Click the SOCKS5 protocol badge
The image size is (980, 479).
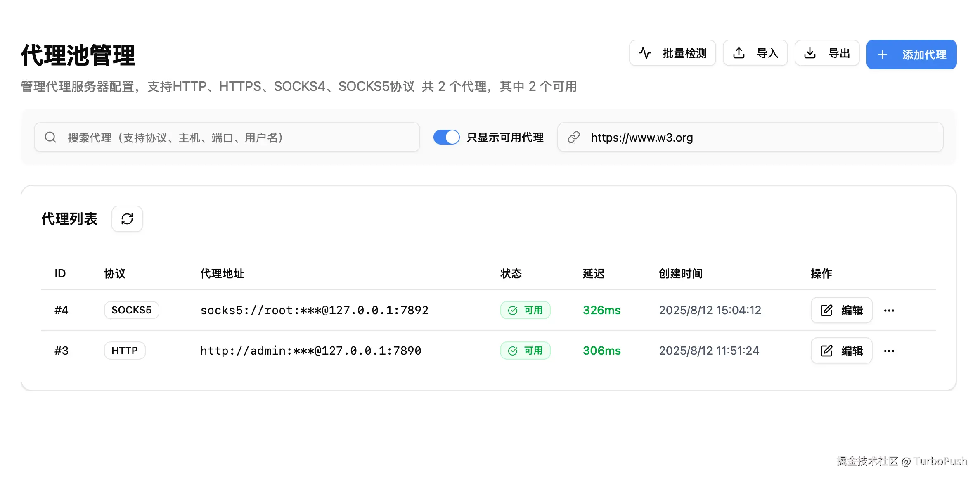pyautogui.click(x=132, y=310)
